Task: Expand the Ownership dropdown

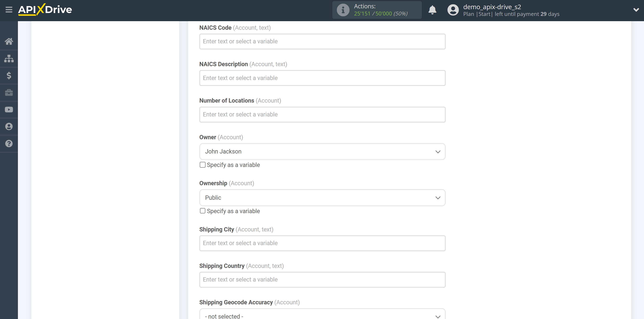Action: tap(323, 197)
